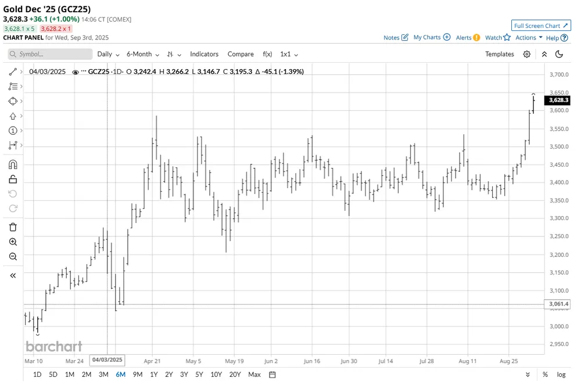Open the Indicators menu
581x392 pixels.
pyautogui.click(x=204, y=54)
